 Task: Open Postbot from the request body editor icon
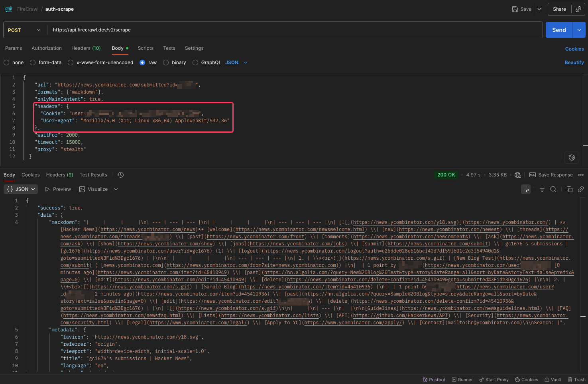pos(572,157)
